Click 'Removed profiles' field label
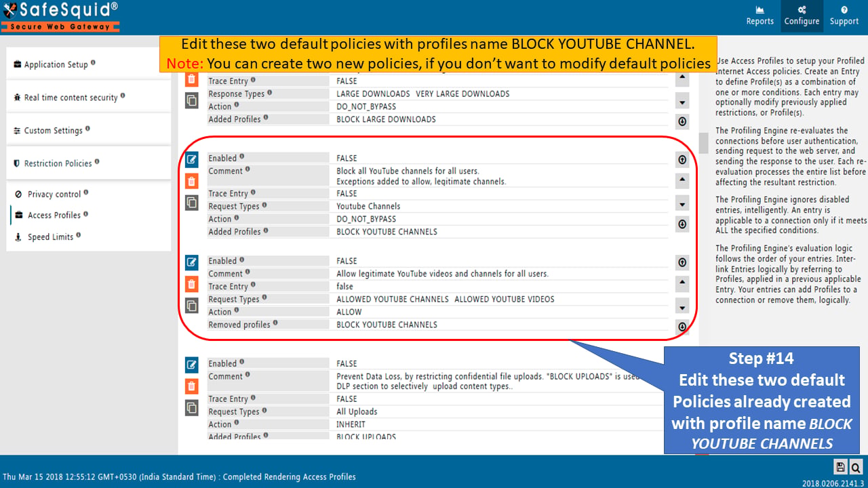Viewport: 868px width, 488px height. tap(239, 325)
